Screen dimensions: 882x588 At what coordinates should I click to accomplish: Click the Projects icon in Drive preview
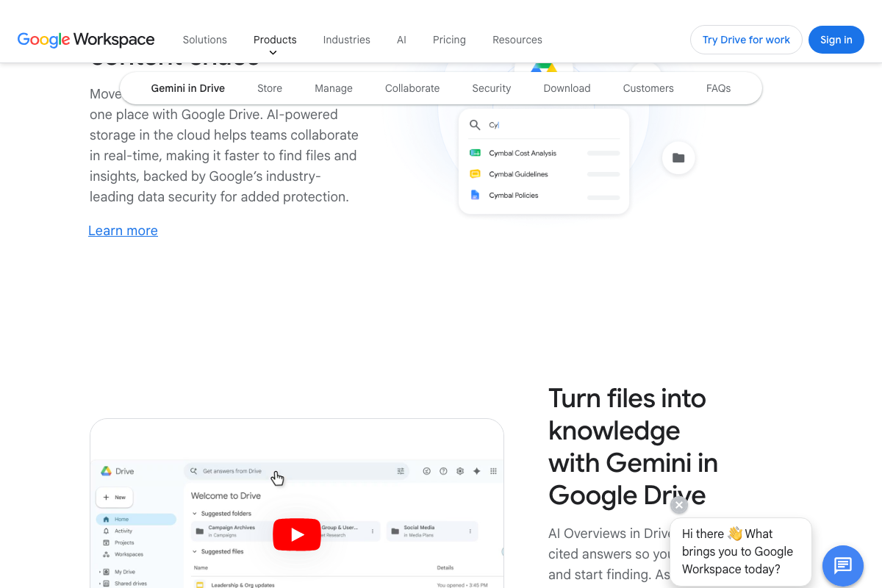click(107, 542)
